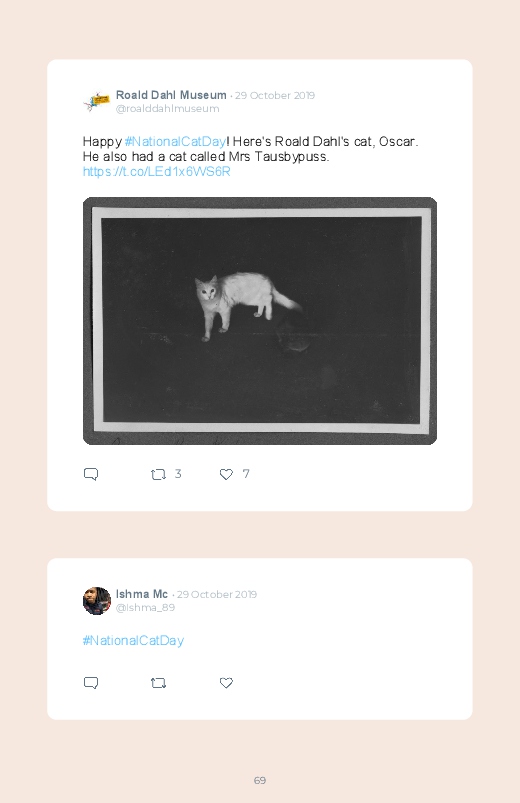Click the museum tweet's 29 October 2019 date

click(275, 96)
